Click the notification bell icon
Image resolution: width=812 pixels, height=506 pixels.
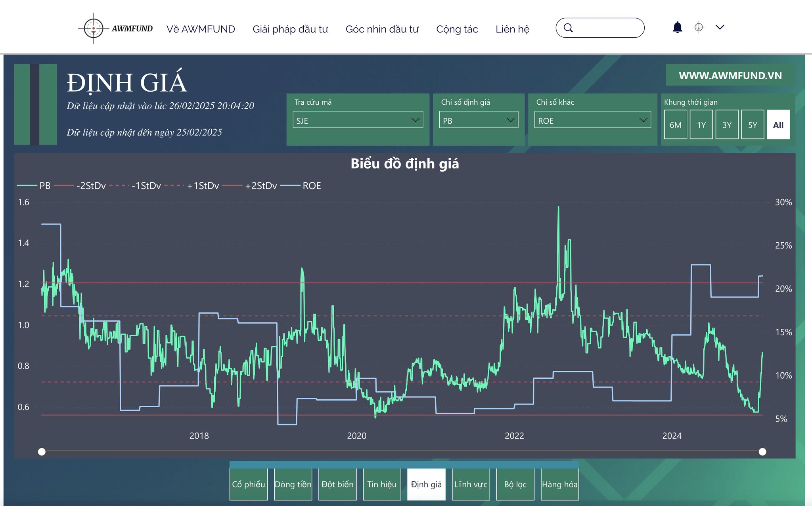(x=678, y=27)
